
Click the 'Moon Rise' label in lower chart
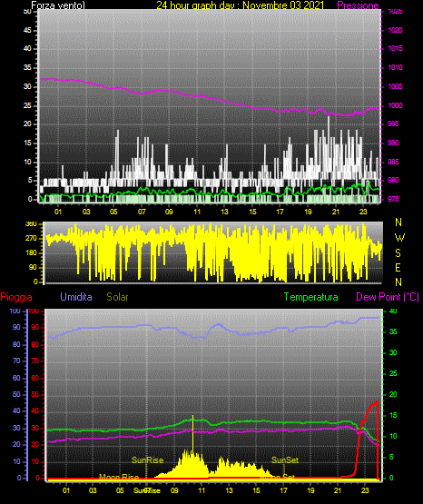coord(119,477)
